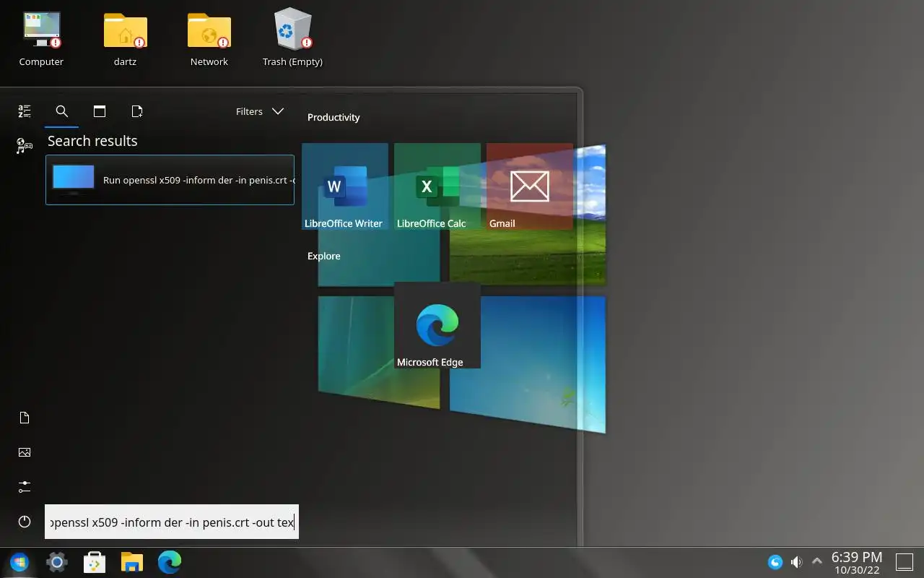This screenshot has width=924, height=578.
Task: Open the Documents shortcut in menu sidebar
Action: click(25, 418)
